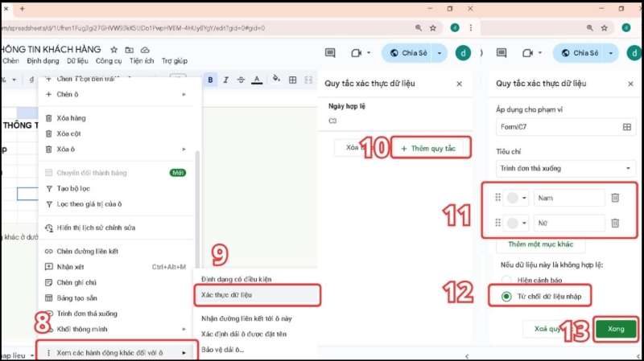Open the "Dữ liệu" menu in menu bar
The width and height of the screenshot is (644, 361).
pos(77,61)
